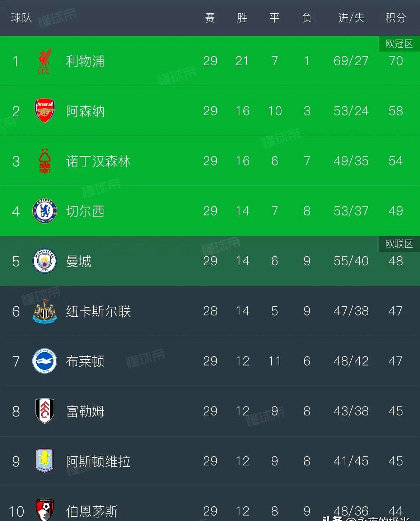Click the Aston Villa crest

(45, 461)
